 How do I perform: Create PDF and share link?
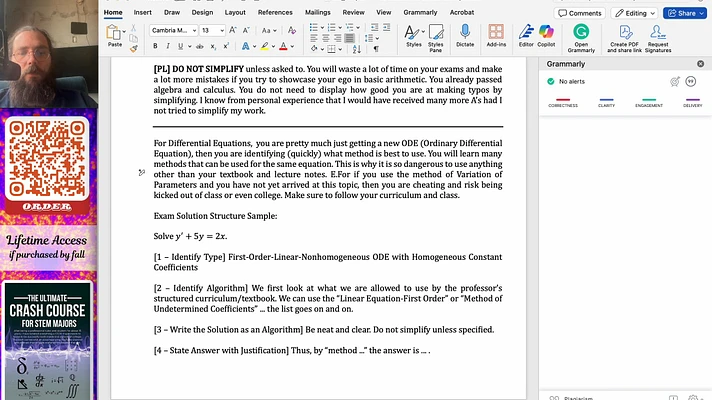(x=624, y=38)
